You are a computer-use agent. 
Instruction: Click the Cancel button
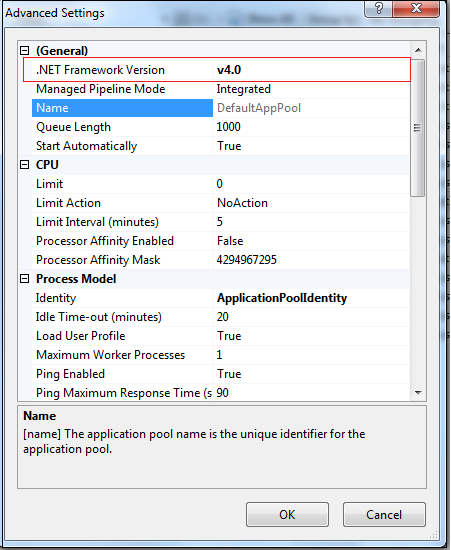coord(384,515)
